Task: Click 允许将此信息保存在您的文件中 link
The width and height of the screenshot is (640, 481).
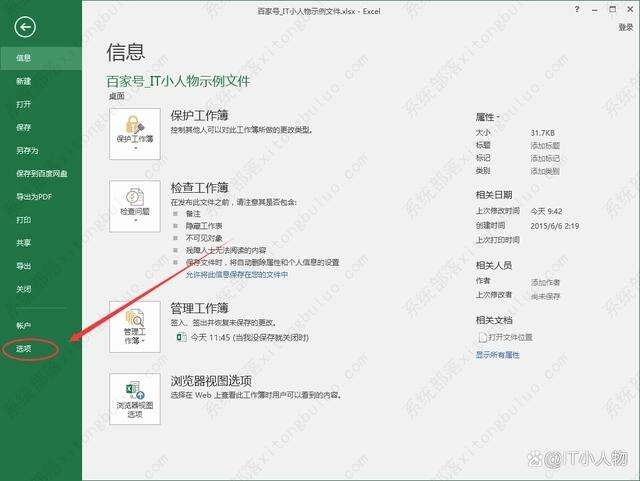Action: (x=237, y=274)
